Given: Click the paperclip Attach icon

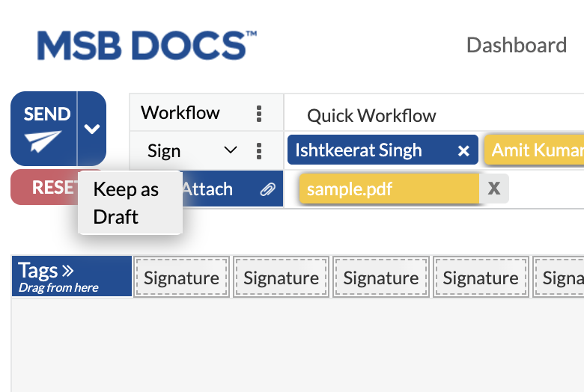Looking at the screenshot, I should [267, 190].
